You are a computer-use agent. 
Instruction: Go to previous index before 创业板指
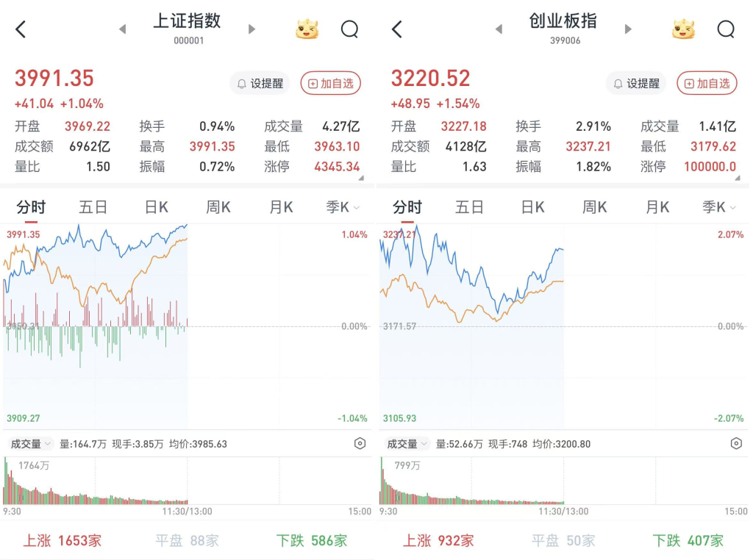(499, 29)
